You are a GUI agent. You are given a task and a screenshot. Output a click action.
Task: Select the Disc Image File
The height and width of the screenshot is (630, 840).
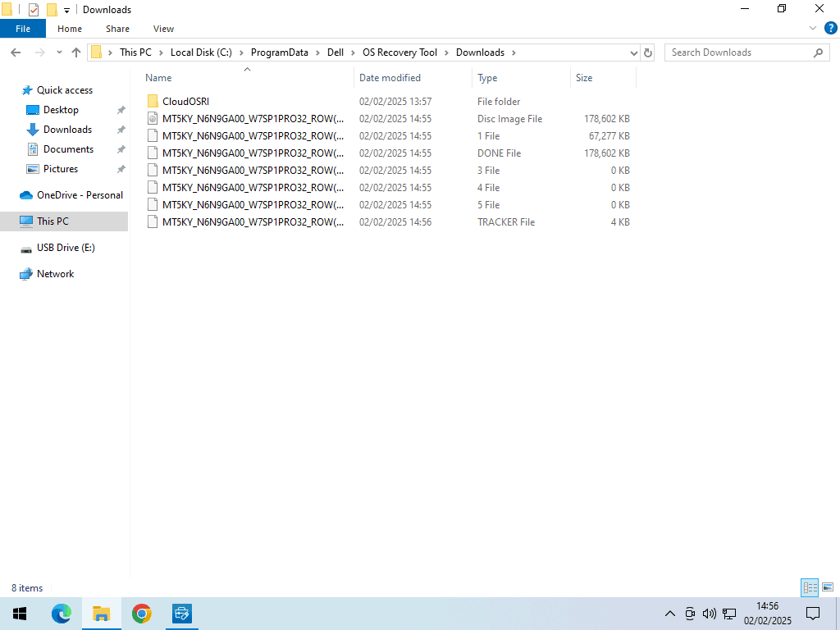click(253, 119)
